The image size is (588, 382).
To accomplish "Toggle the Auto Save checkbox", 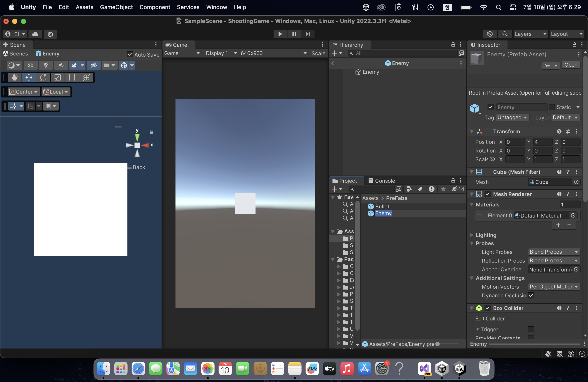I will tap(130, 54).
